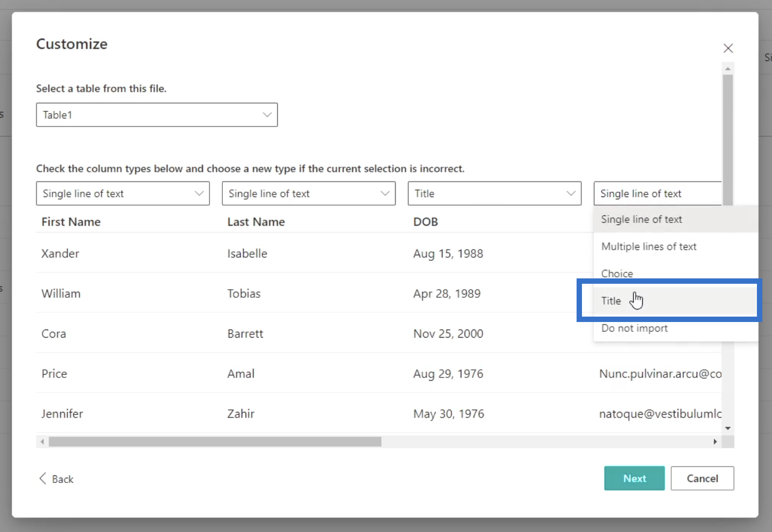This screenshot has width=772, height=532.
Task: Click the vertical scrollbar thumb
Action: 728,140
